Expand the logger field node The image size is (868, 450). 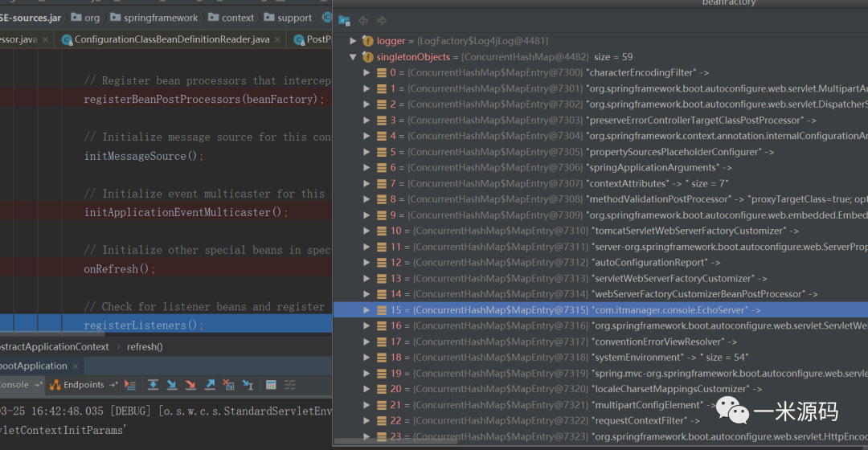point(352,41)
